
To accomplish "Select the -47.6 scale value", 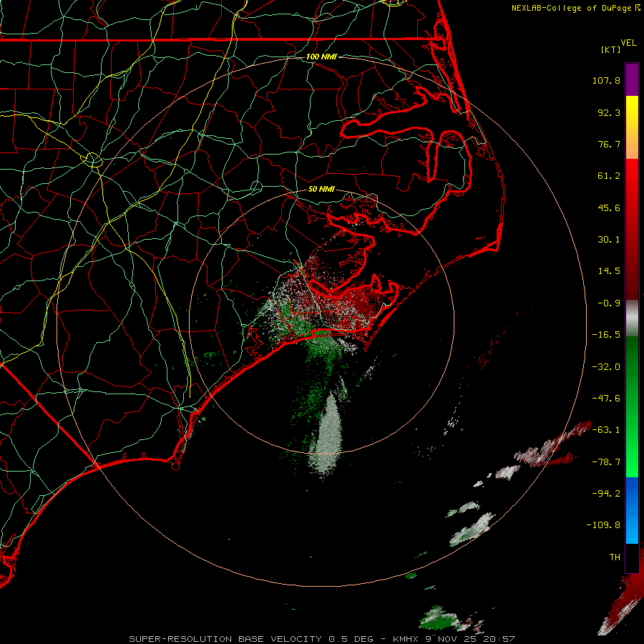I will [x=606, y=399].
